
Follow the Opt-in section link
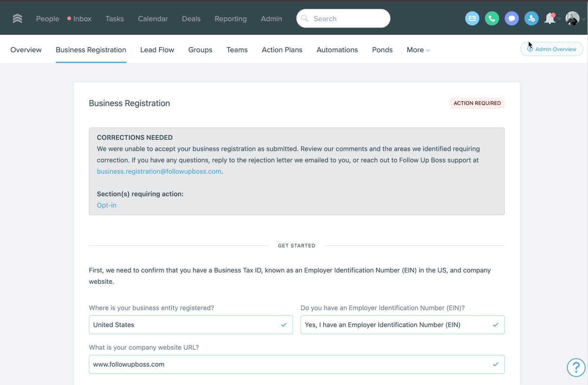click(106, 205)
